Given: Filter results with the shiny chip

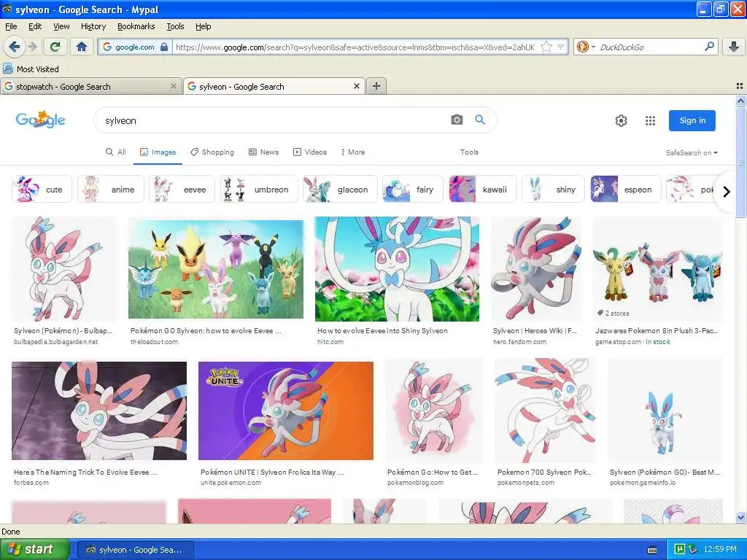Looking at the screenshot, I should 553,189.
